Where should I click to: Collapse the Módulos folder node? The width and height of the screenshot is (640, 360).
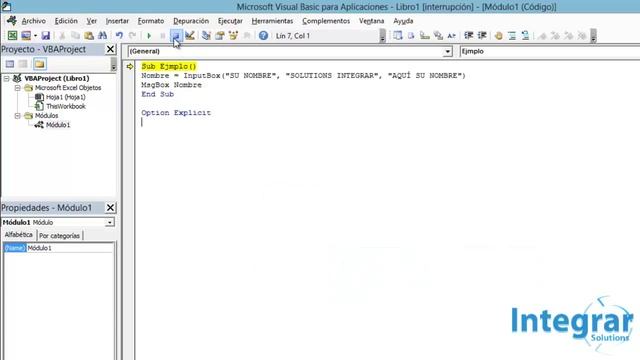tap(18, 116)
